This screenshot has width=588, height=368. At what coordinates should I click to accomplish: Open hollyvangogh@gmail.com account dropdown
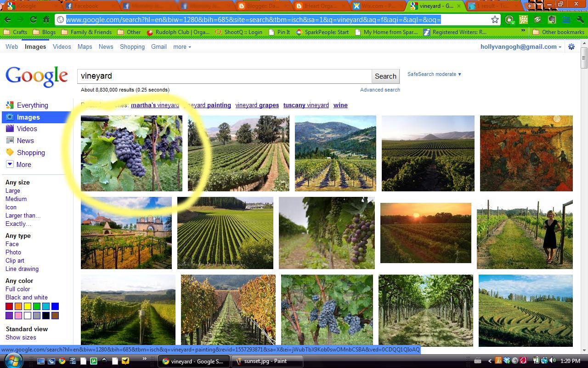(x=521, y=46)
